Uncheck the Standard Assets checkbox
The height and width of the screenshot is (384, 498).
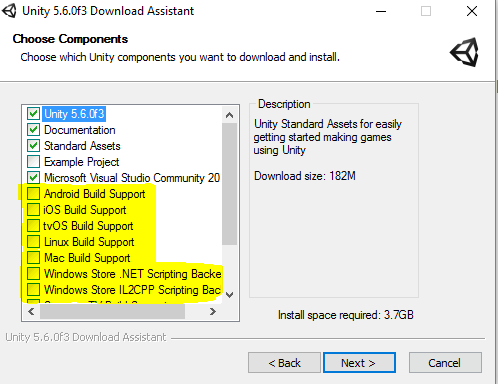33,146
